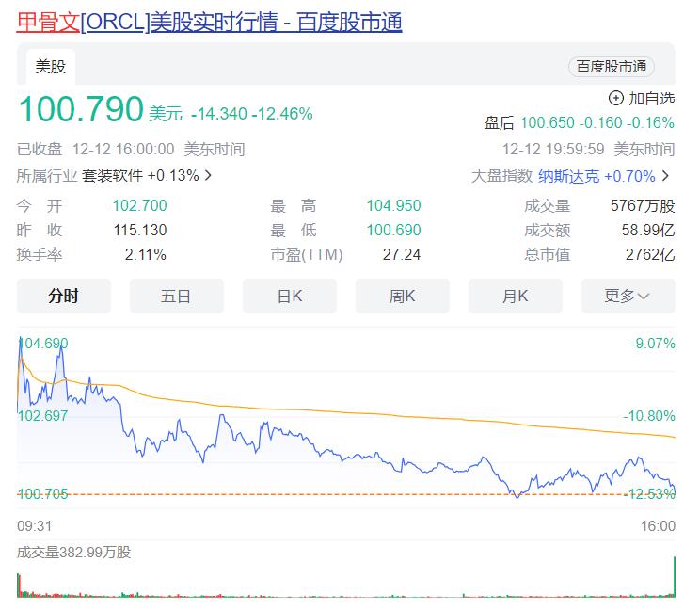Click the 09:31 time axis label
The width and height of the screenshot is (700, 610).
click(x=34, y=526)
